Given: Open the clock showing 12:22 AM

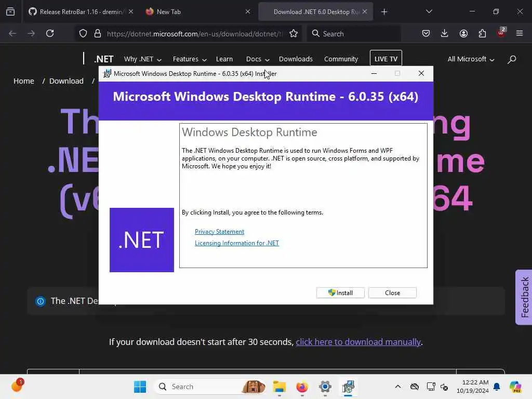Looking at the screenshot, I should coord(473,387).
